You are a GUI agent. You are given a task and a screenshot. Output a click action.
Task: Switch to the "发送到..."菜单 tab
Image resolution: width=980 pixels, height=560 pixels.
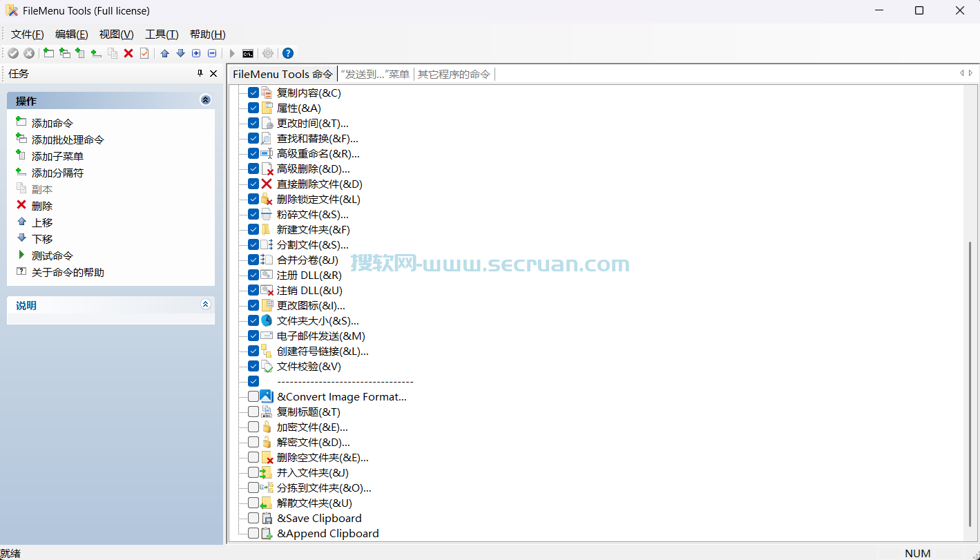tap(375, 74)
